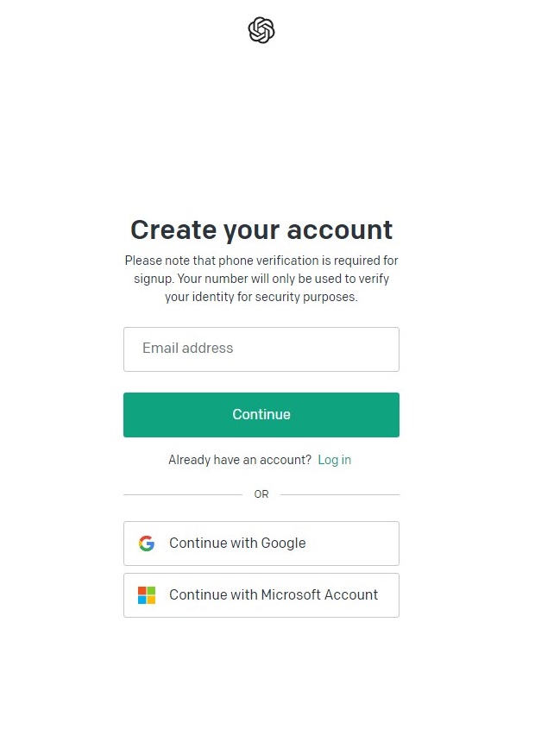Click the divider line left of OR
The width and height of the screenshot is (560, 729).
coord(183,494)
